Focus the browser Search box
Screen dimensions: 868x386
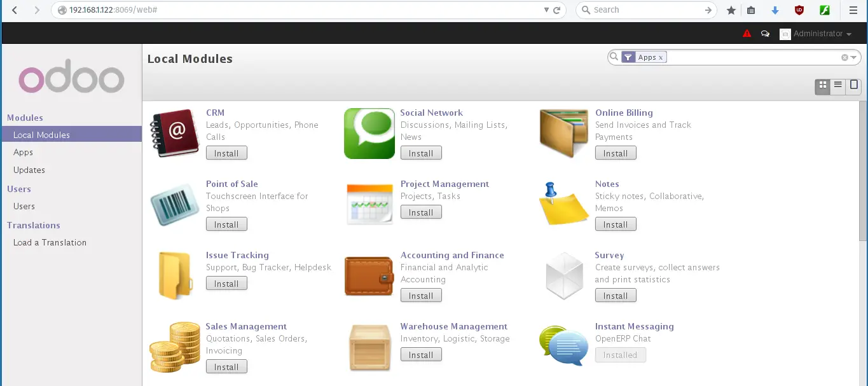coord(647,10)
